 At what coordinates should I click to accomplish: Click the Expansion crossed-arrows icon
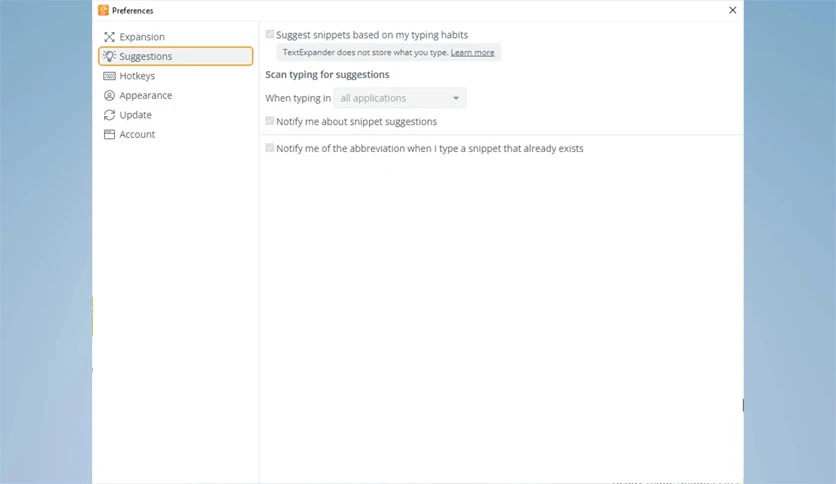(109, 37)
